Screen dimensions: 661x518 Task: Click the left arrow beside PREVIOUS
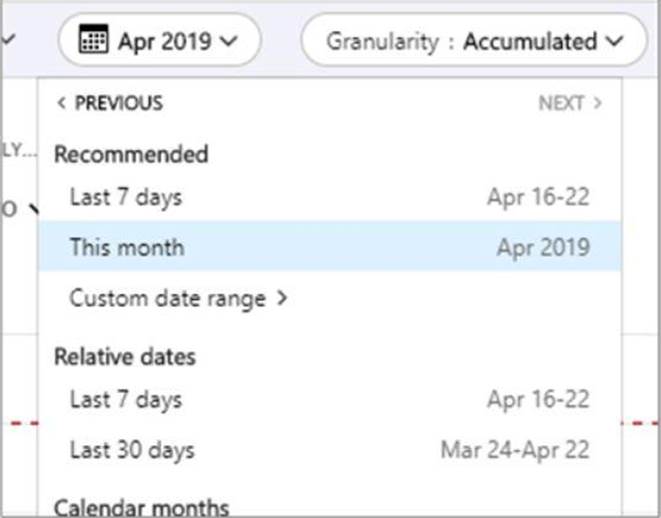(x=61, y=103)
